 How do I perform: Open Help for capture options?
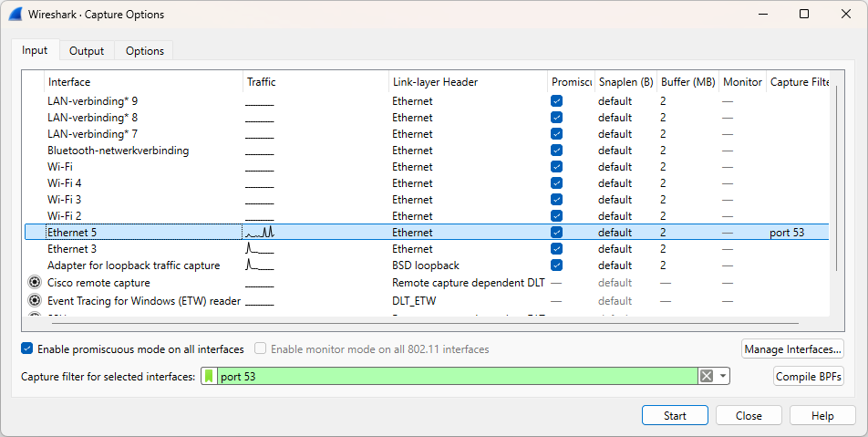tap(822, 415)
